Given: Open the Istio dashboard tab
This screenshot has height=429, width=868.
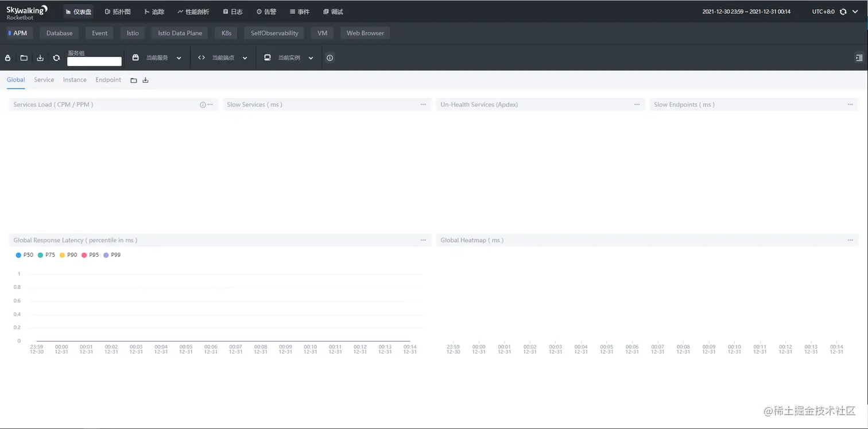Looking at the screenshot, I should pyautogui.click(x=133, y=33).
